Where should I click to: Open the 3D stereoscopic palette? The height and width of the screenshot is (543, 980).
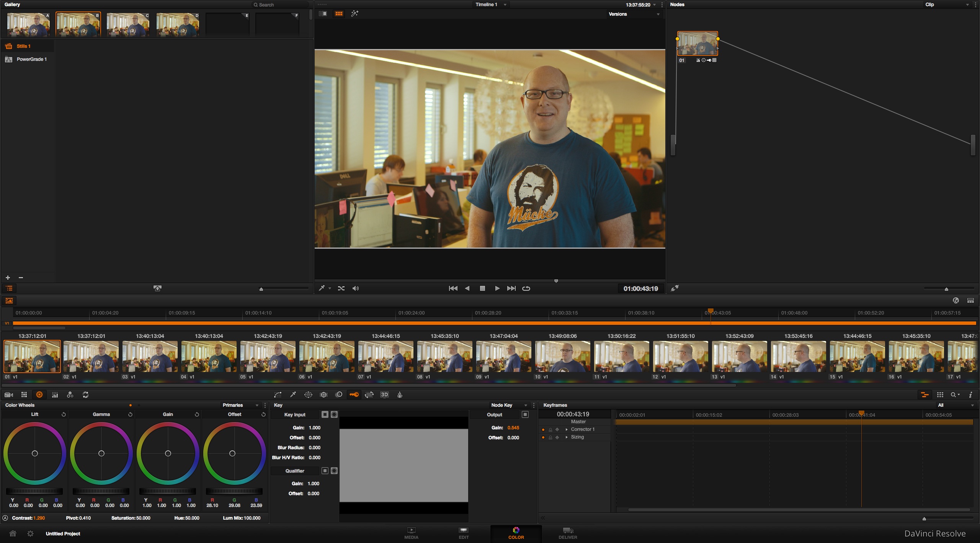point(384,395)
